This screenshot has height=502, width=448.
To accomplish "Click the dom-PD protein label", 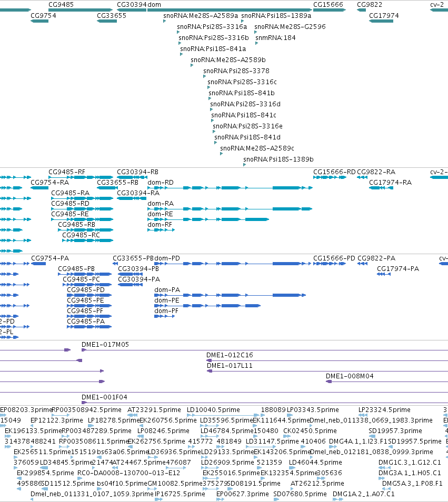I will coord(167,258).
